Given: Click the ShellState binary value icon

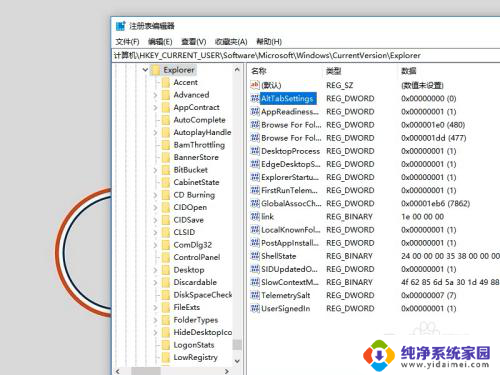Looking at the screenshot, I should pos(255,256).
